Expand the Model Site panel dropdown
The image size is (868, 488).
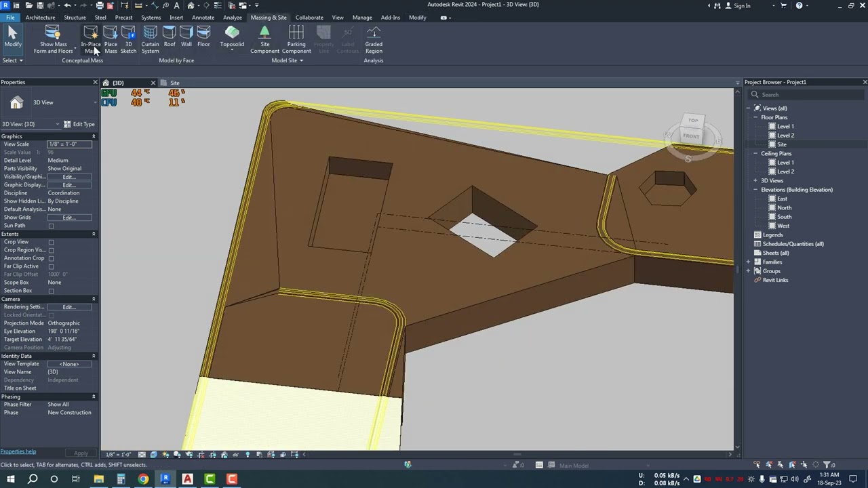(287, 60)
